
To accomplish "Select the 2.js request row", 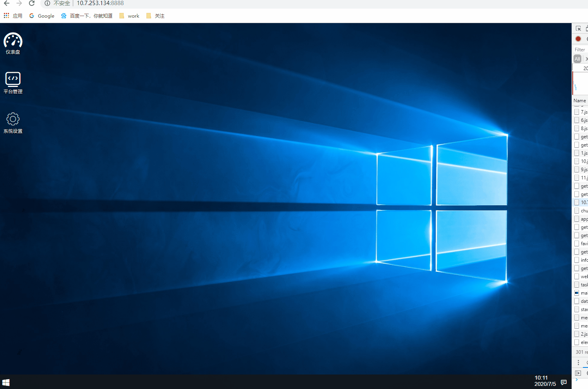I will [581, 334].
